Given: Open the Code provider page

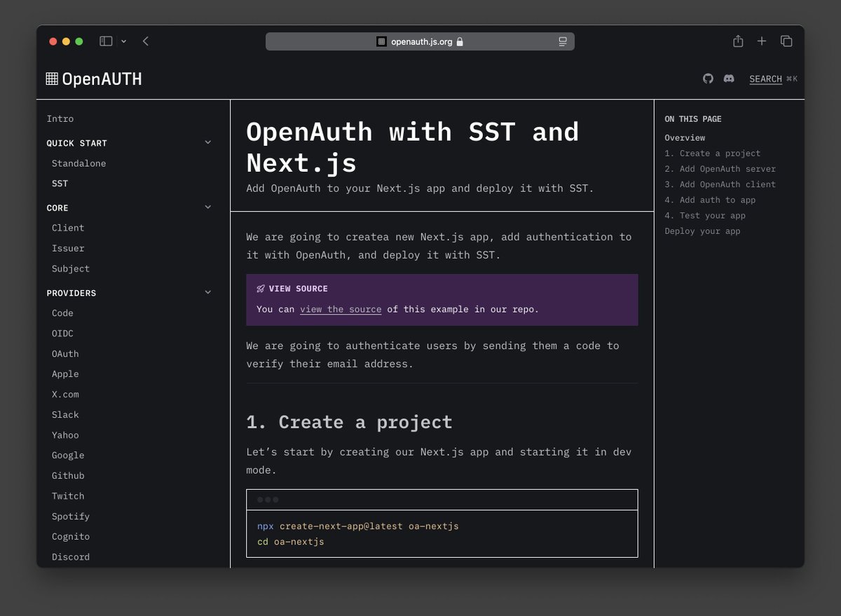Looking at the screenshot, I should click(62, 313).
